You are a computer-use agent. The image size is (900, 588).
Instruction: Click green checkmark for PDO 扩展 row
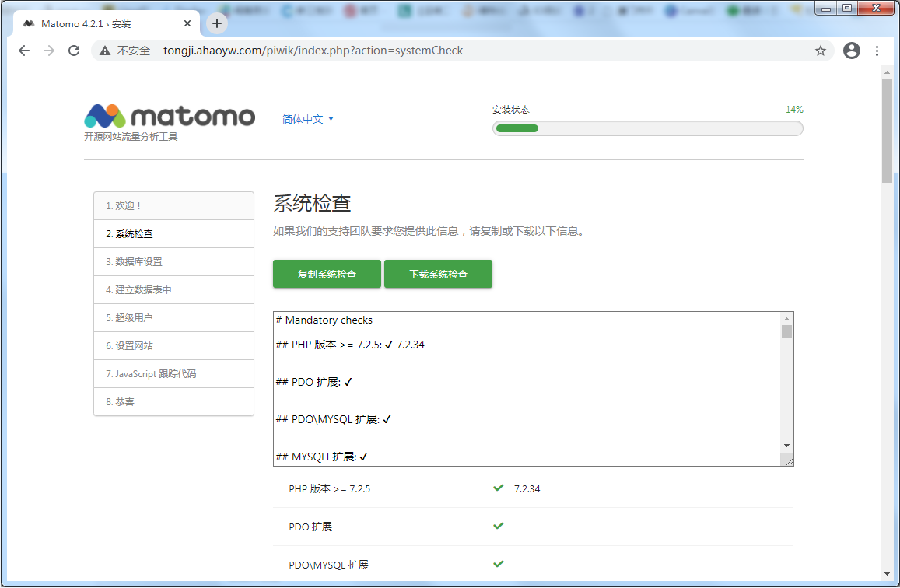pyautogui.click(x=498, y=526)
